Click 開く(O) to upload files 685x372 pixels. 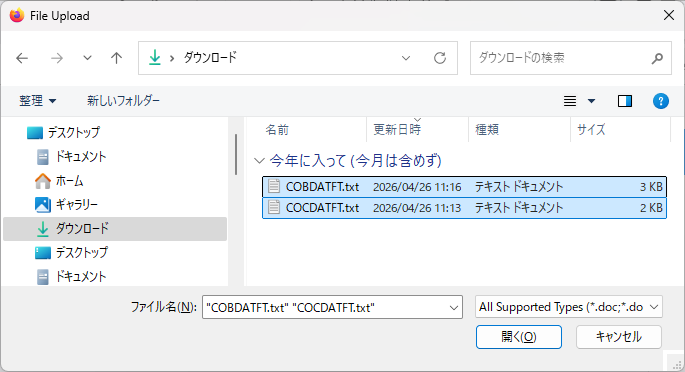coord(519,337)
